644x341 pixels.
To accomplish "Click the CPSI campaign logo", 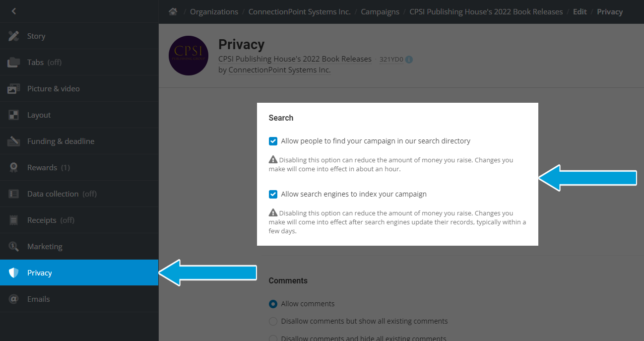I will pyautogui.click(x=189, y=56).
